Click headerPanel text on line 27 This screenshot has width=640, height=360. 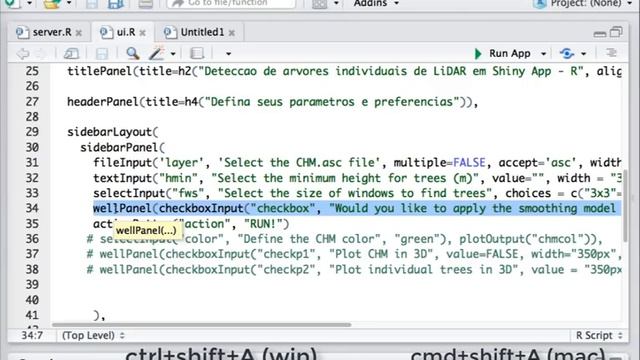click(273, 102)
